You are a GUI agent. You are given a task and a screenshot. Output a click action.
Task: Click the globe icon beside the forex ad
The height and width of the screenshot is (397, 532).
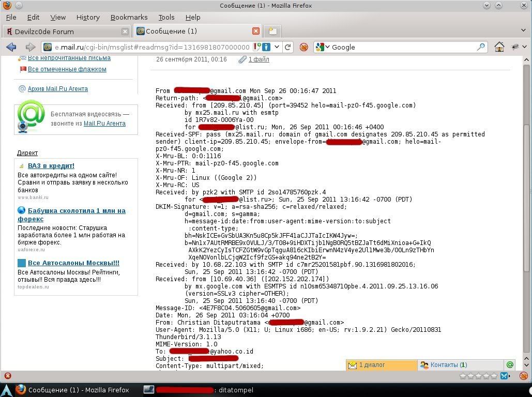22,210
